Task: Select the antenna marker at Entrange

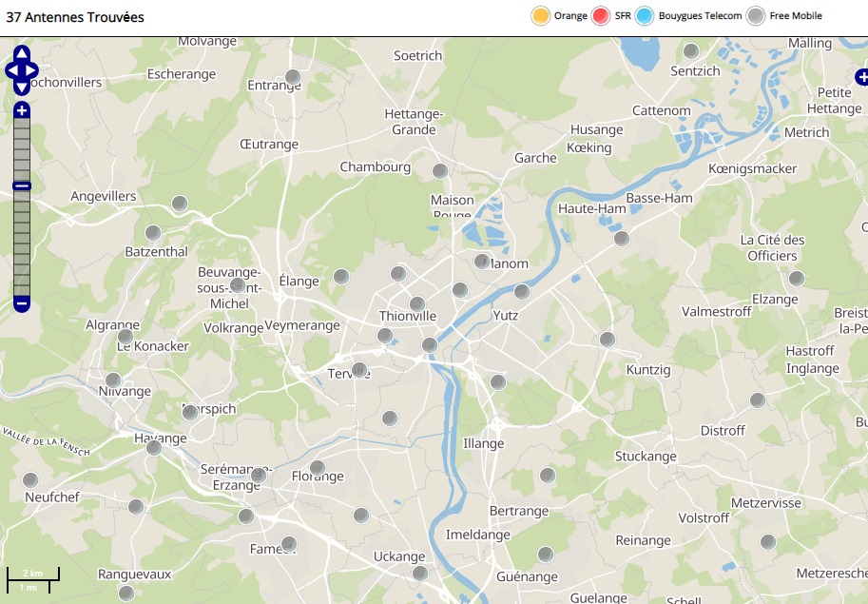Action: click(294, 77)
